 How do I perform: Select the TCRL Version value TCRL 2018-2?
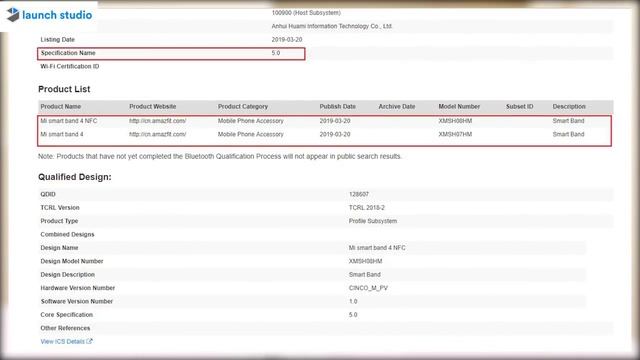tap(367, 208)
